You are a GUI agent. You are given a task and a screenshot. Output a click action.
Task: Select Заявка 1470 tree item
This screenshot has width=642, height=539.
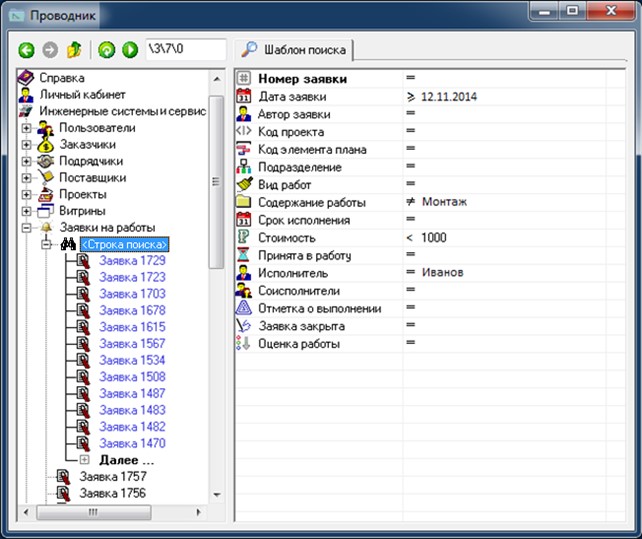[132, 443]
